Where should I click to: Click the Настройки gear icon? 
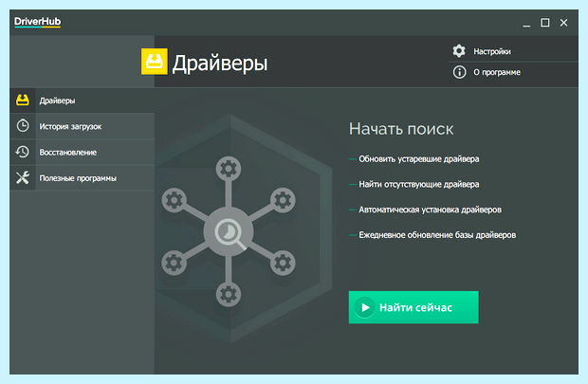[459, 51]
